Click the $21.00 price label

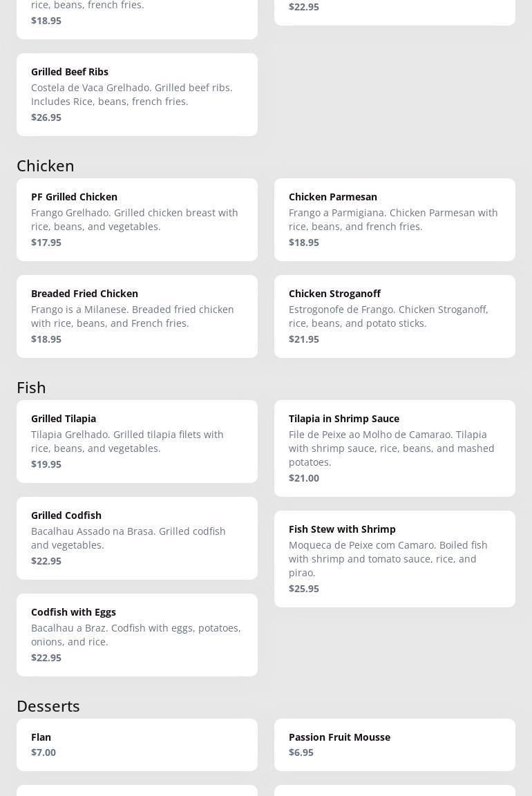tap(304, 478)
